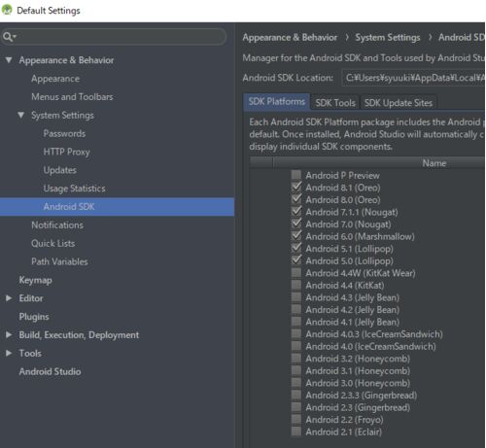Uncheck Android 6.0 (Marshmallow)
486x448 pixels.
pos(296,236)
